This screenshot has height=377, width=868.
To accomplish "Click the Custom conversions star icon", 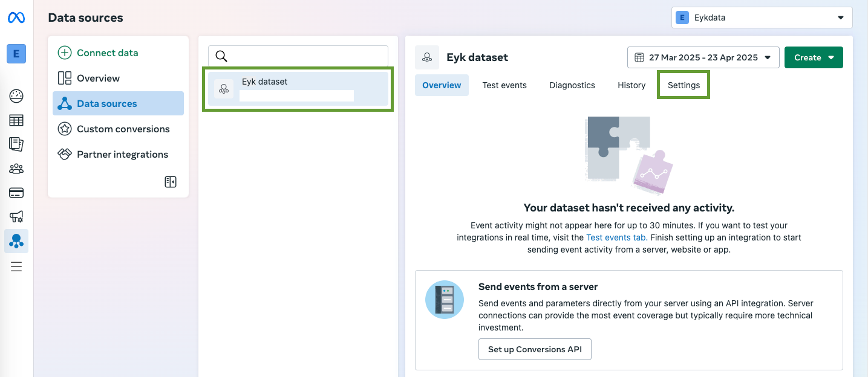I will [x=64, y=129].
